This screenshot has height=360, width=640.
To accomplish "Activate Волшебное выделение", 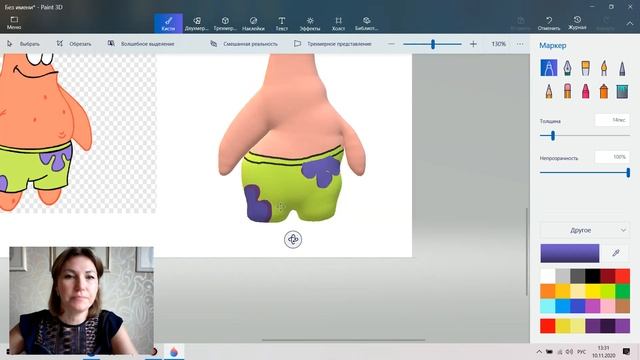I will [x=141, y=44].
